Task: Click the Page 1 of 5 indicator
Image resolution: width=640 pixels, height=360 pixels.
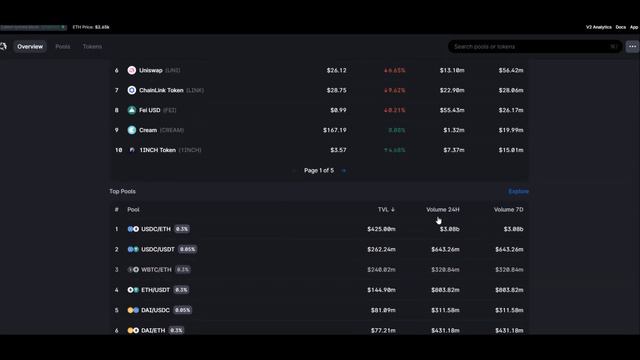Action: (x=319, y=171)
